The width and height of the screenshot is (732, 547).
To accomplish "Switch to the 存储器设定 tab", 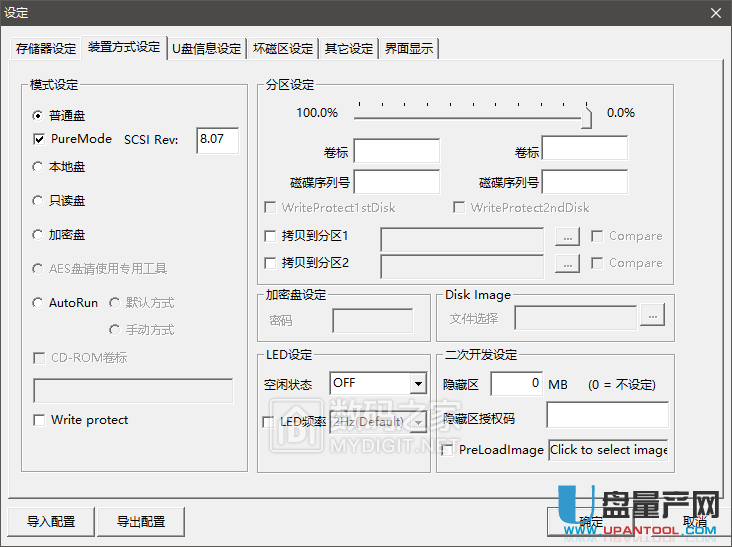I will (45, 49).
